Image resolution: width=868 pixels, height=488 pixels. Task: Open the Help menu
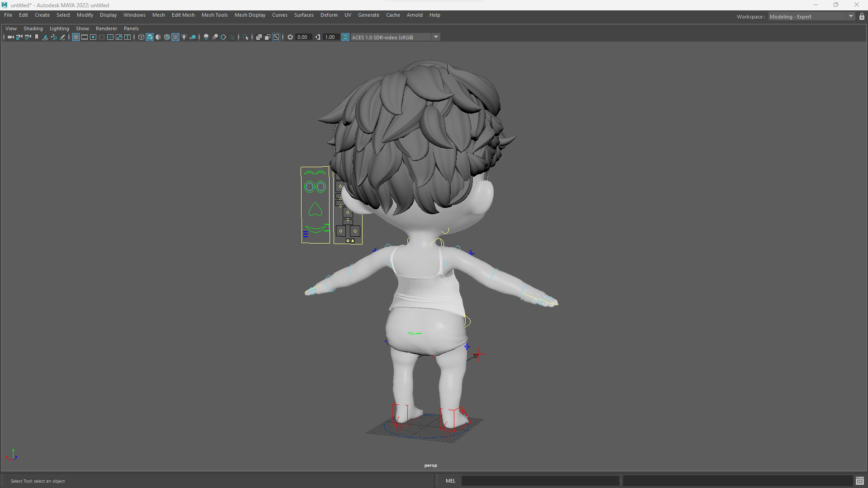(434, 15)
